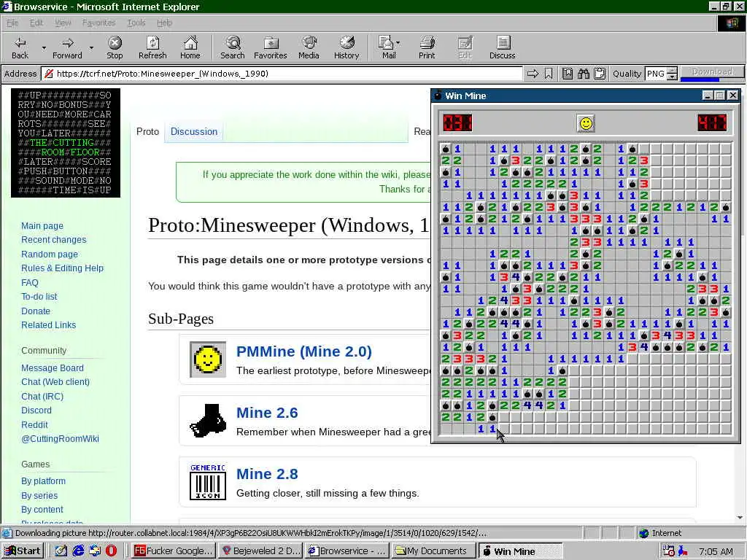The width and height of the screenshot is (747, 560).
Task: Click the Forward arrow toolbar button
Action: click(67, 47)
